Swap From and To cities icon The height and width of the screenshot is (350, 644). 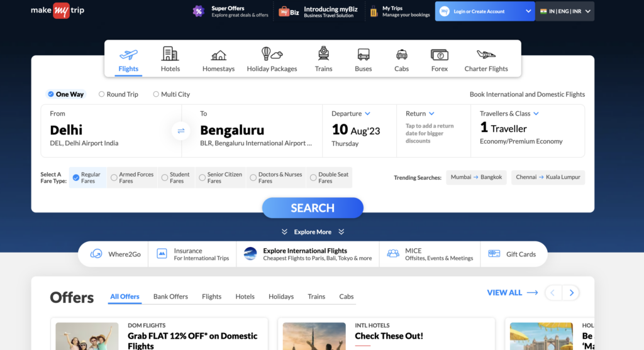[x=181, y=131]
